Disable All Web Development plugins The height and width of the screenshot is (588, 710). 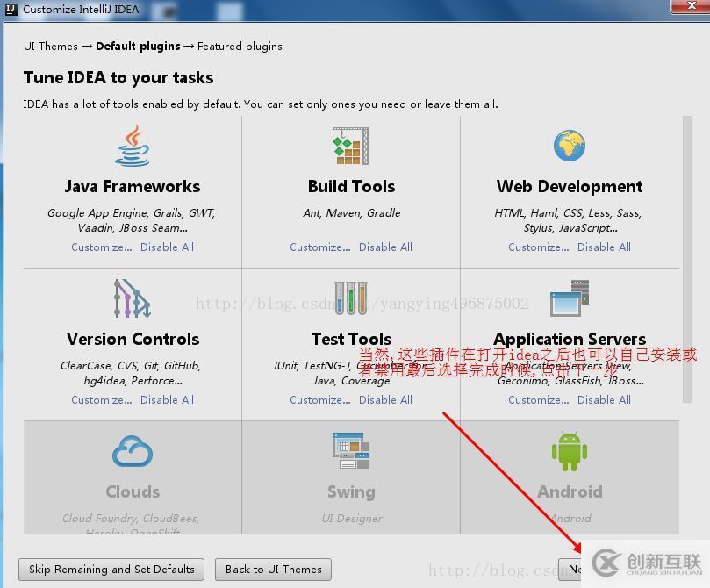click(604, 247)
